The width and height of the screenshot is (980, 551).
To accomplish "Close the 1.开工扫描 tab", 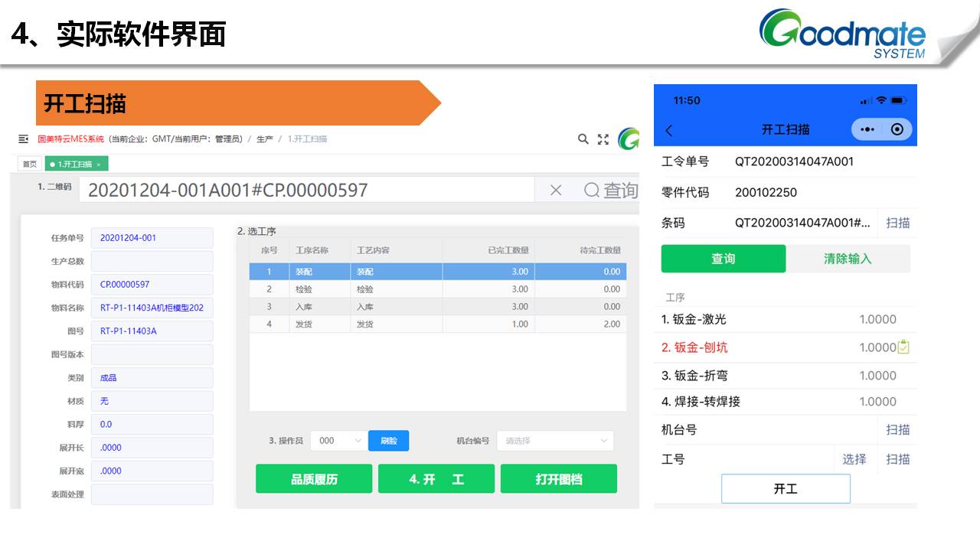I will pos(99,165).
